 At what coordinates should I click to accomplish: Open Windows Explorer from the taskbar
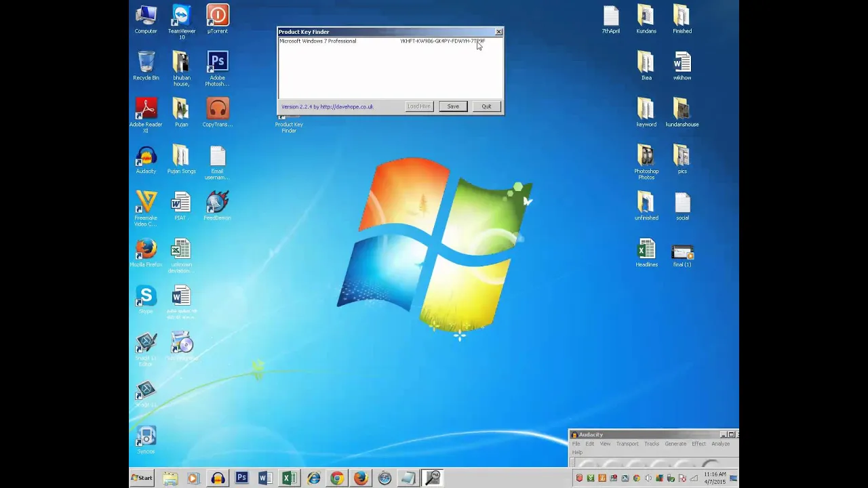[170, 479]
